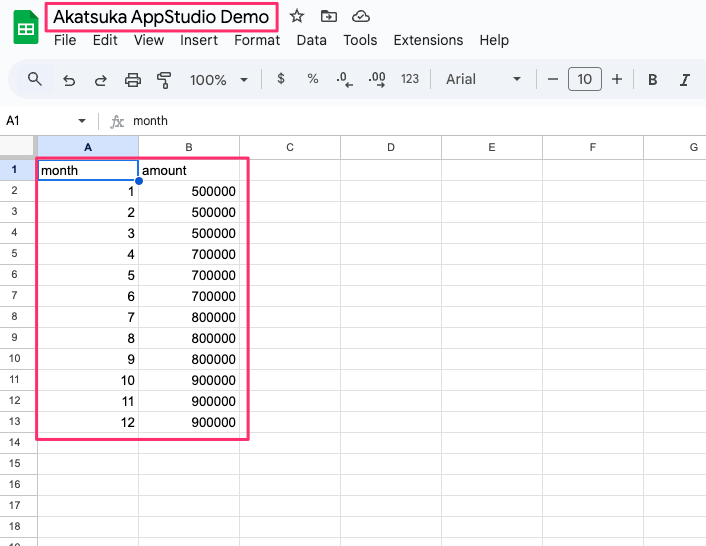Viewport: 706px width, 546px height.
Task: Click the document title Akatsuka AppStudio Demo
Action: point(161,17)
